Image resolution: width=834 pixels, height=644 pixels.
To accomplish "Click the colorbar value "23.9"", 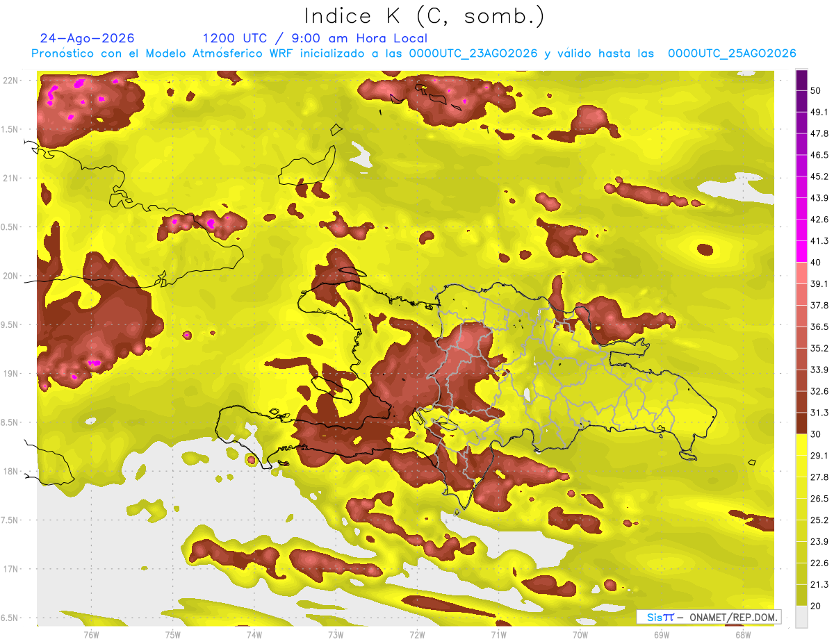I will 819,542.
